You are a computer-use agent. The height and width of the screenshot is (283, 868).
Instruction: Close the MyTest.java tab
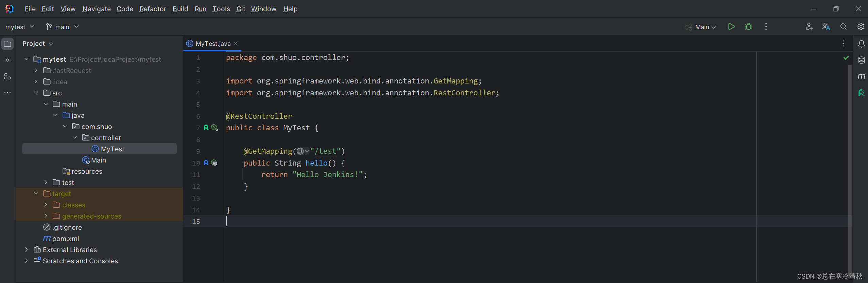coord(236,43)
